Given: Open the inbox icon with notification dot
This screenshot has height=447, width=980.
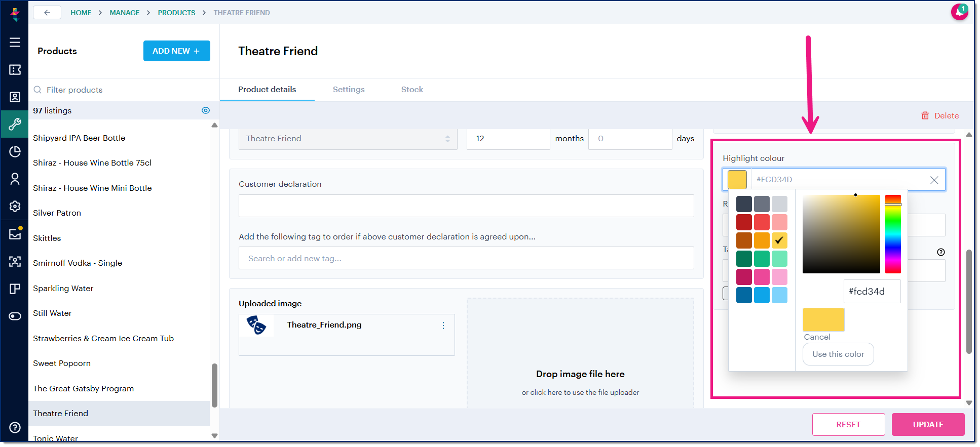Looking at the screenshot, I should pyautogui.click(x=15, y=233).
